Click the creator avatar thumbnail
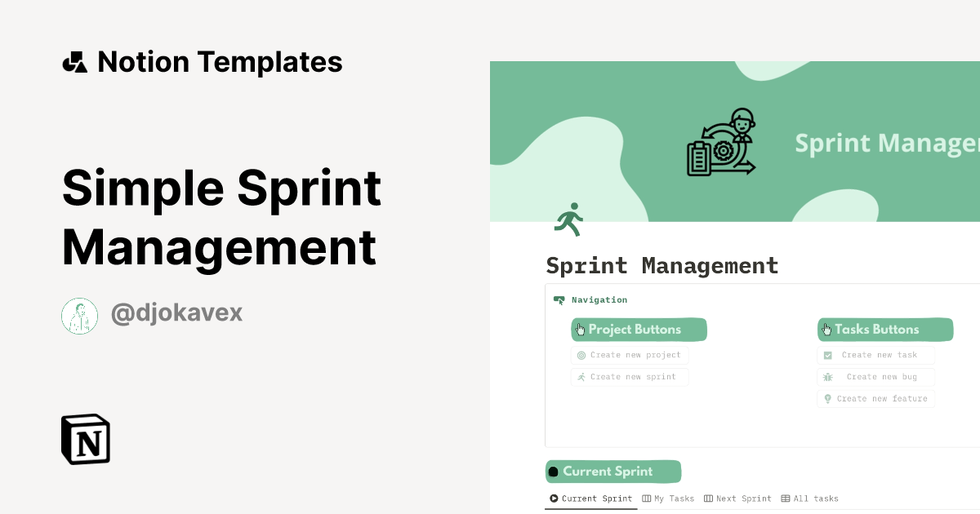Image resolution: width=980 pixels, height=514 pixels. (x=79, y=315)
